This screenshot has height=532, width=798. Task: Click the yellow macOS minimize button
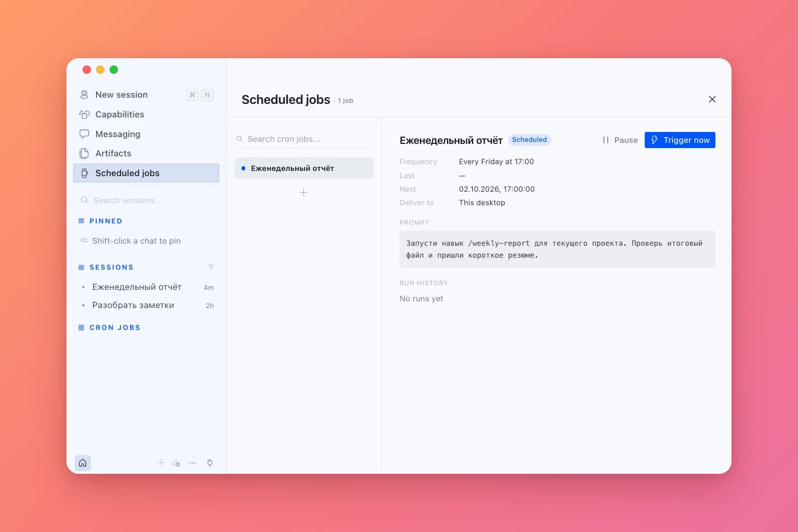coord(100,70)
